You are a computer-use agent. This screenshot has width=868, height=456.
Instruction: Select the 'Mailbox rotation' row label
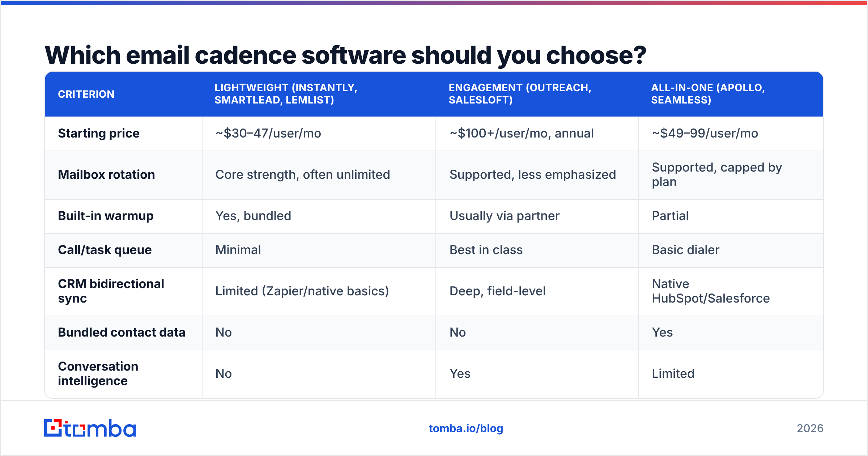pyautogui.click(x=106, y=174)
